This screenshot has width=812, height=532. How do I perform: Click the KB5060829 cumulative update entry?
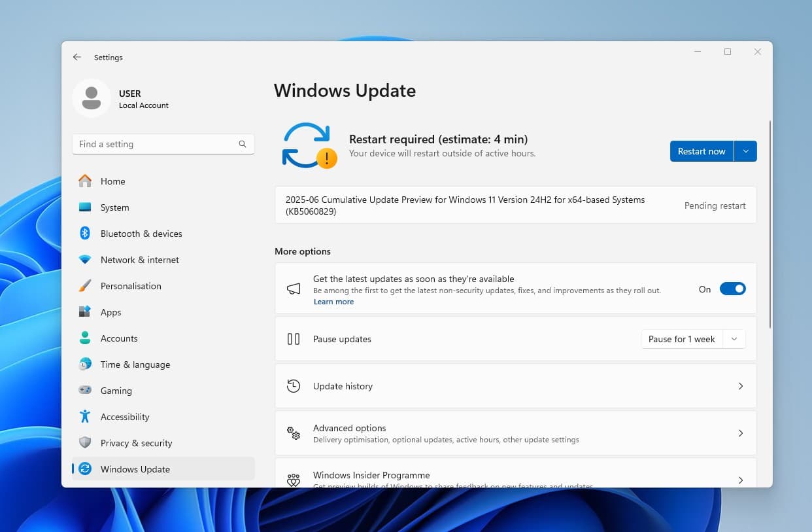click(515, 205)
